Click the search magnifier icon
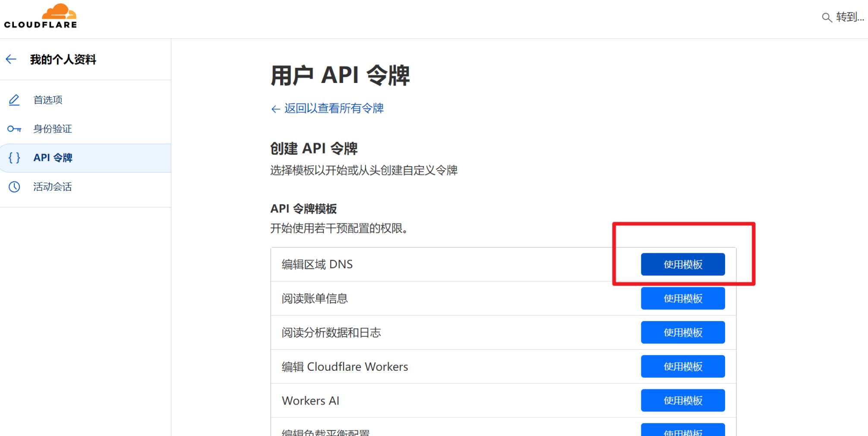Screen dimensions: 868x436 (827, 18)
